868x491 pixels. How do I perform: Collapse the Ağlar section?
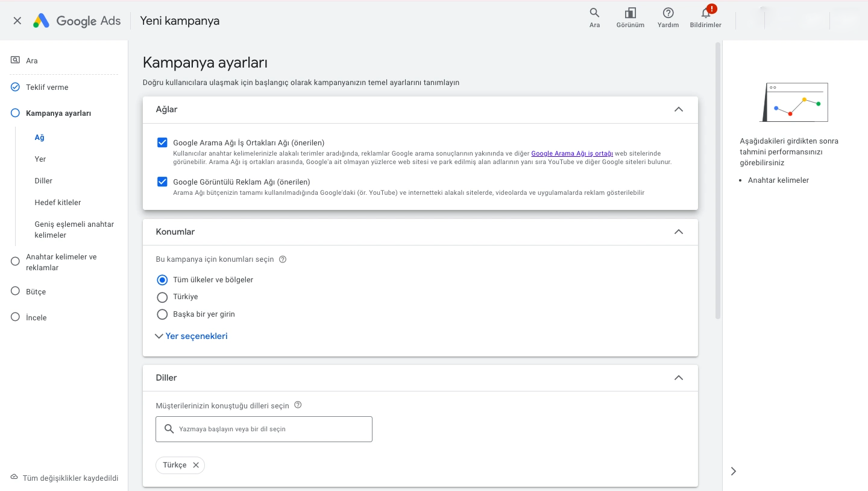pos(679,110)
